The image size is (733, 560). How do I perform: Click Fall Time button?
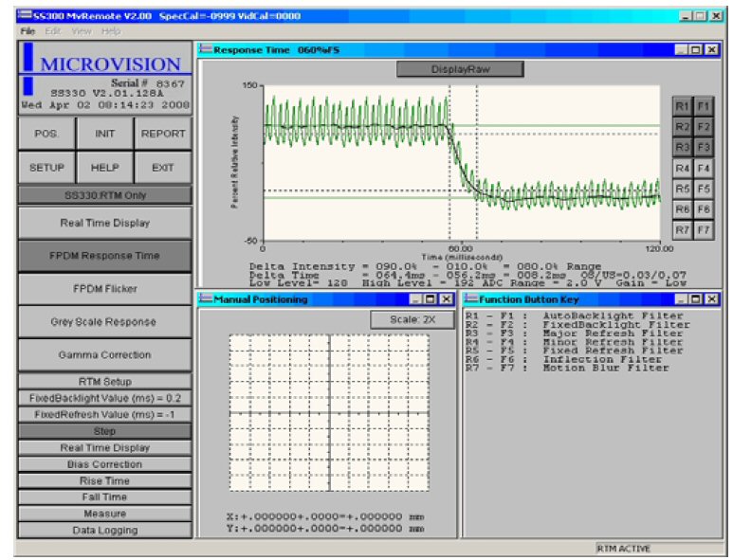[105, 497]
